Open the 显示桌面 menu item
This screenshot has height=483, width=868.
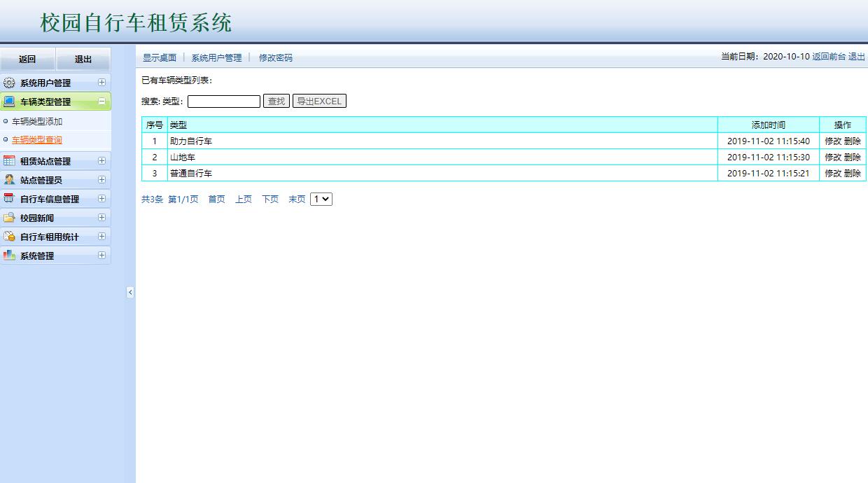[159, 57]
